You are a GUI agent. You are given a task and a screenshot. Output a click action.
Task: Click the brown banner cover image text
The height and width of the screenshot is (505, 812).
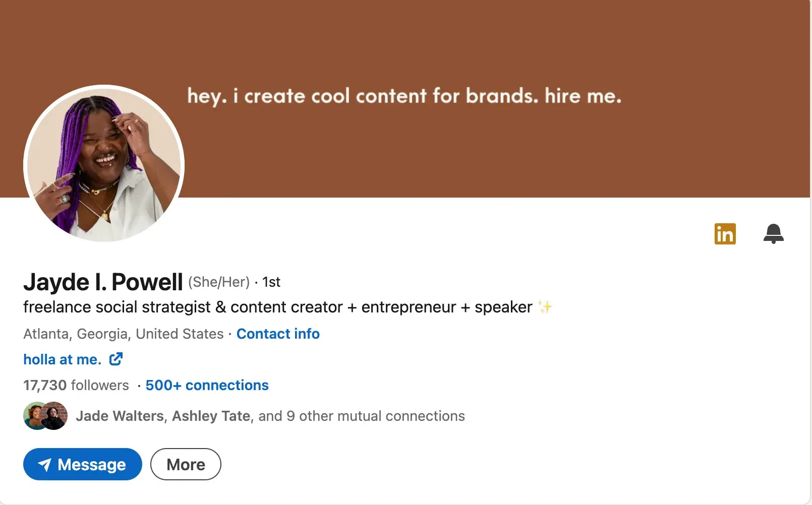pyautogui.click(x=404, y=96)
